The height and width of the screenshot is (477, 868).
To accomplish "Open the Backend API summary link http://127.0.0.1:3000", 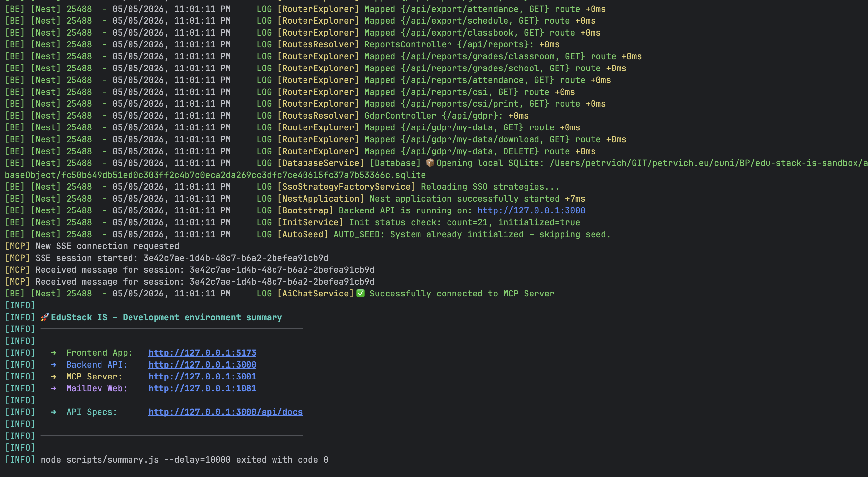I will (202, 364).
